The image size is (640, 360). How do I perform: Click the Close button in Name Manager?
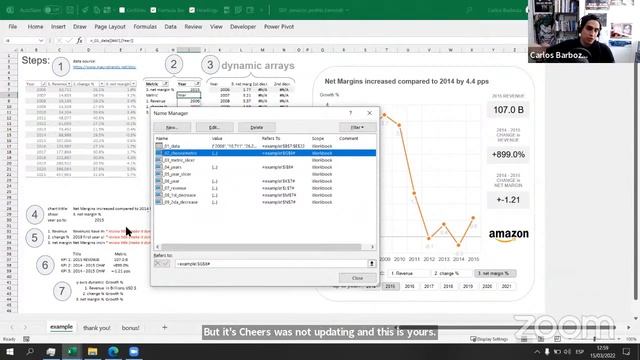click(357, 278)
